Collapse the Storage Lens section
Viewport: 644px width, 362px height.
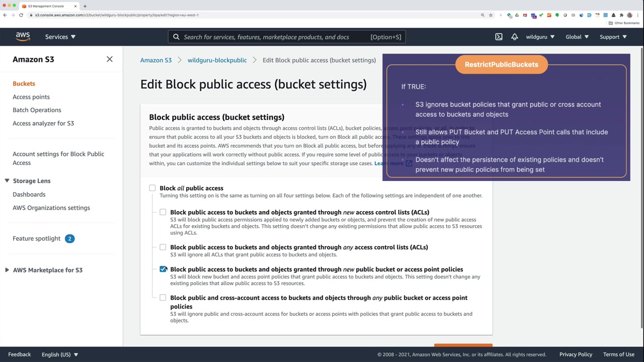(x=7, y=181)
